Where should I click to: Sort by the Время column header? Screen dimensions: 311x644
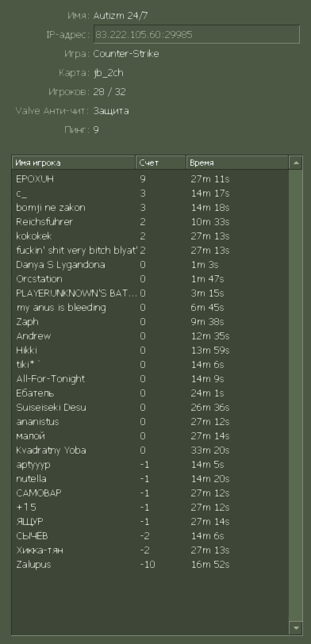coord(237,163)
